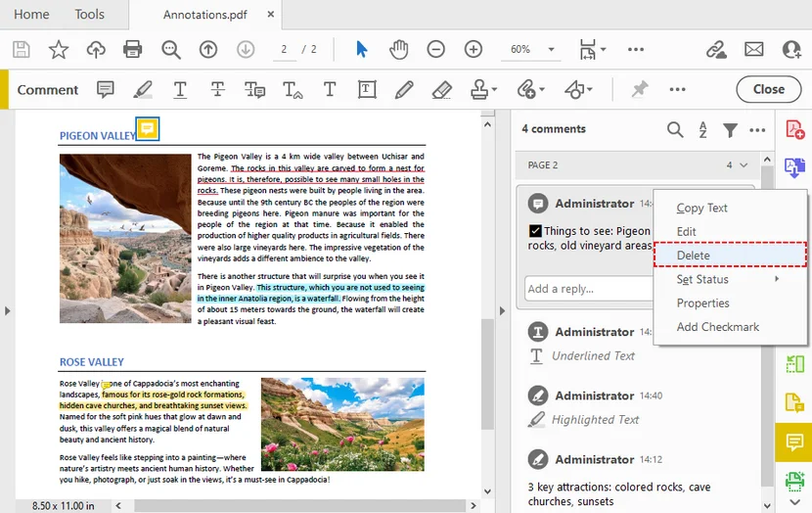
Task: Select the insert text caret tool
Action: [x=293, y=90]
